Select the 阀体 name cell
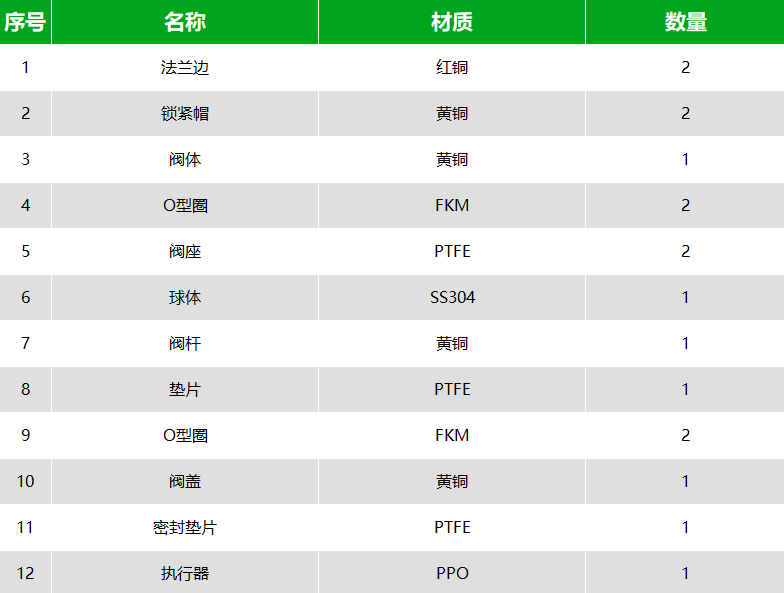784x593 pixels. [x=185, y=160]
